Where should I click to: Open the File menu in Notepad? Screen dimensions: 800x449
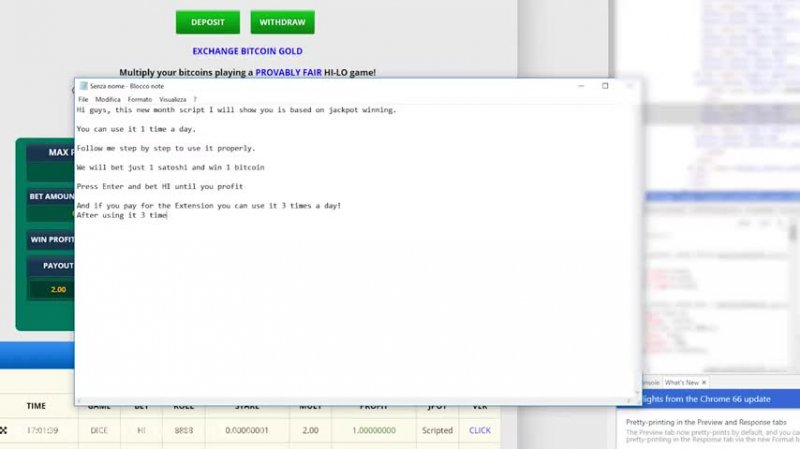(83, 100)
